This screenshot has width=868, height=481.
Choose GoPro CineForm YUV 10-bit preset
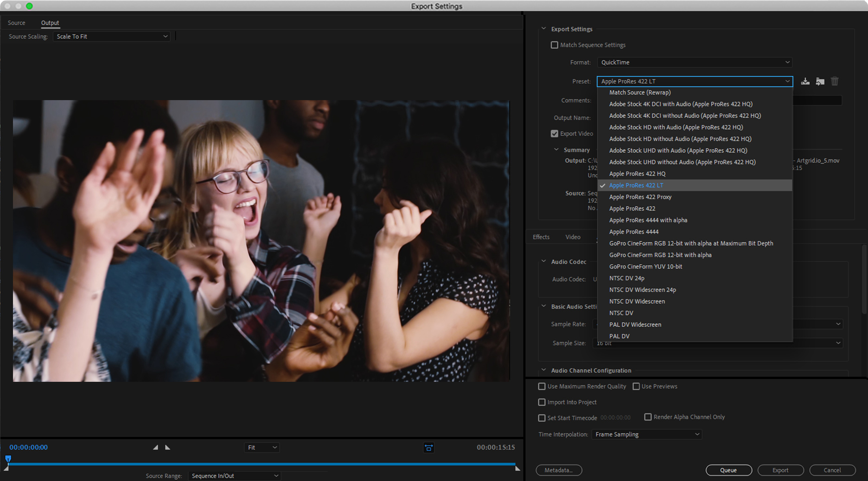pos(645,266)
